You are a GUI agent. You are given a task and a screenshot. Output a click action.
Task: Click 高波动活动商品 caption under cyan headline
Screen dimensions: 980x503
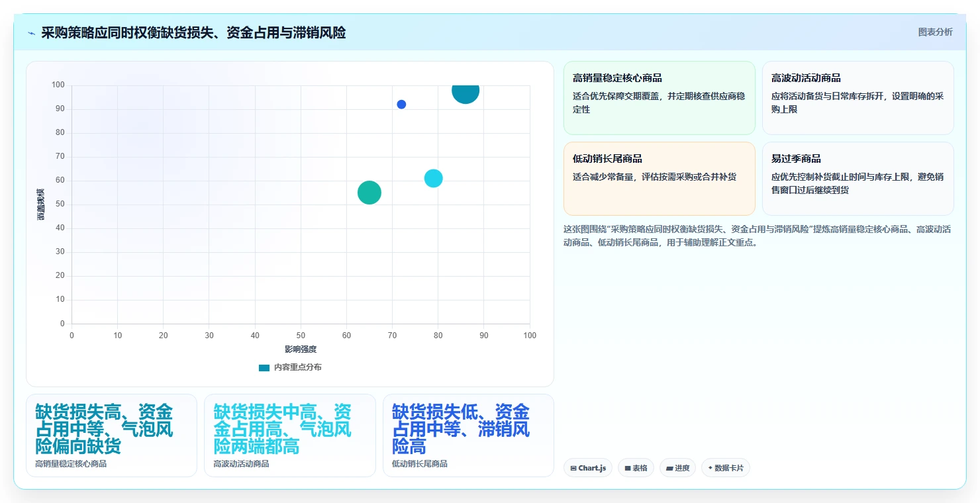[241, 464]
